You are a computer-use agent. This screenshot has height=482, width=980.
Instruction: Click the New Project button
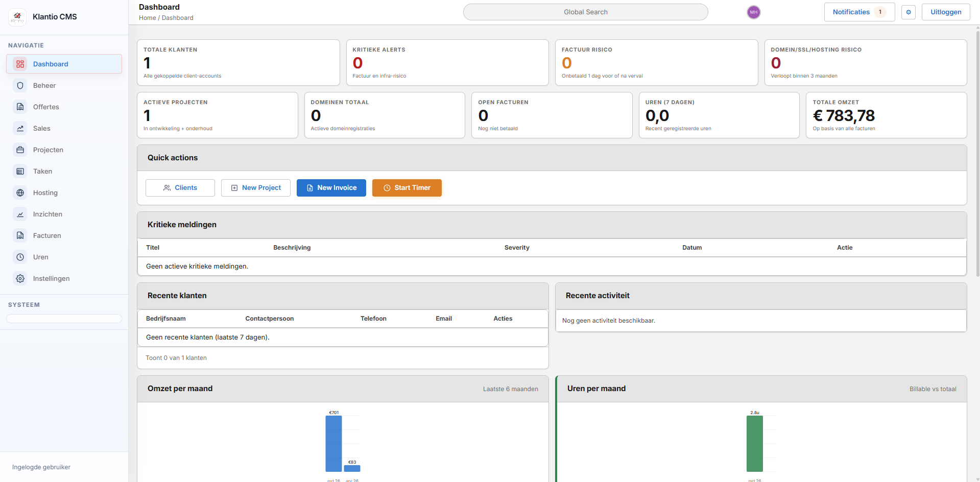click(x=256, y=188)
